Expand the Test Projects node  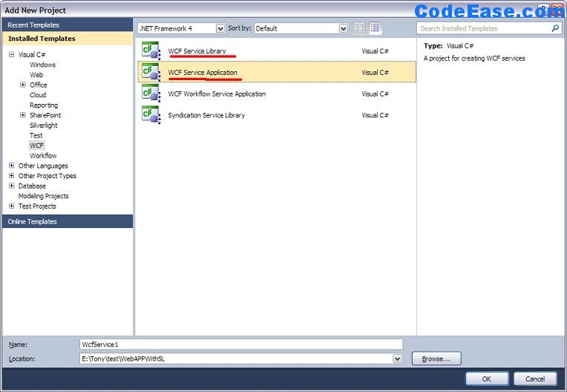point(12,206)
